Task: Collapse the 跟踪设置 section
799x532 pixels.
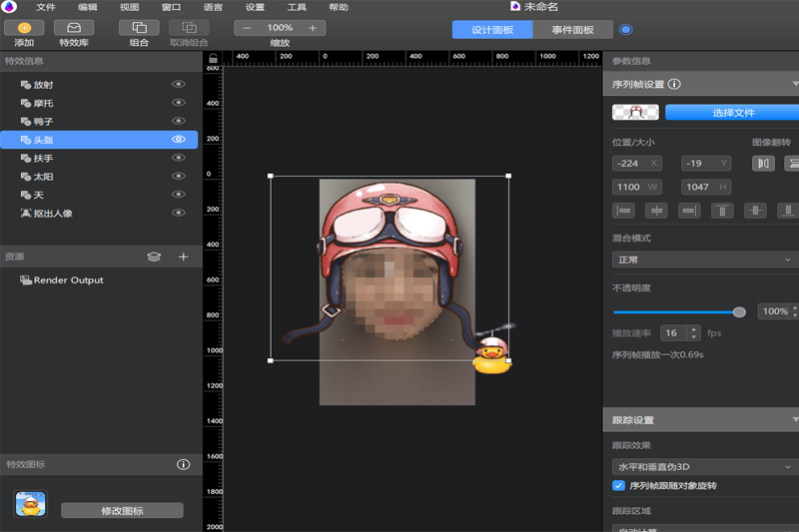Action: [x=795, y=419]
